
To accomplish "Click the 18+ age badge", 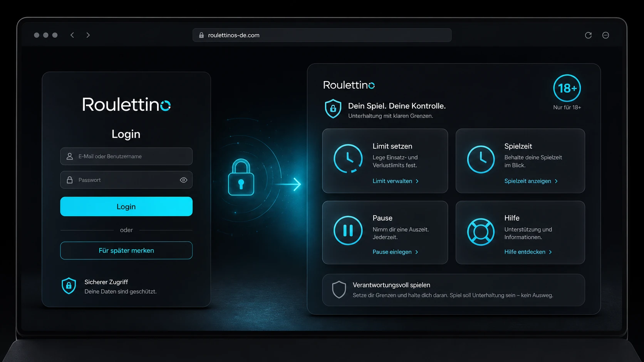I will [x=567, y=88].
